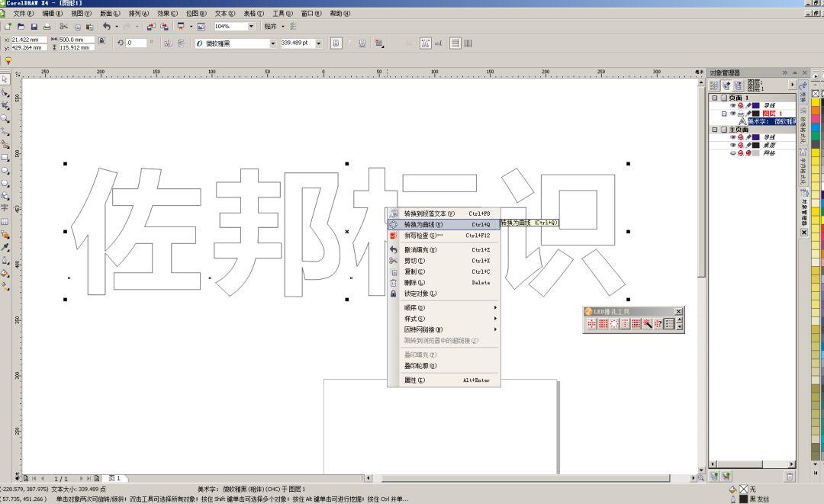Click the x position 21.422 mm field
Viewport: 824px width, 504px height.
[x=28, y=40]
